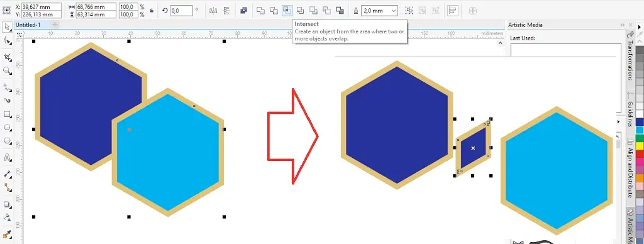This screenshot has height=244, width=644.
Task: Click the Trim shaping button
Action: coord(274,11)
